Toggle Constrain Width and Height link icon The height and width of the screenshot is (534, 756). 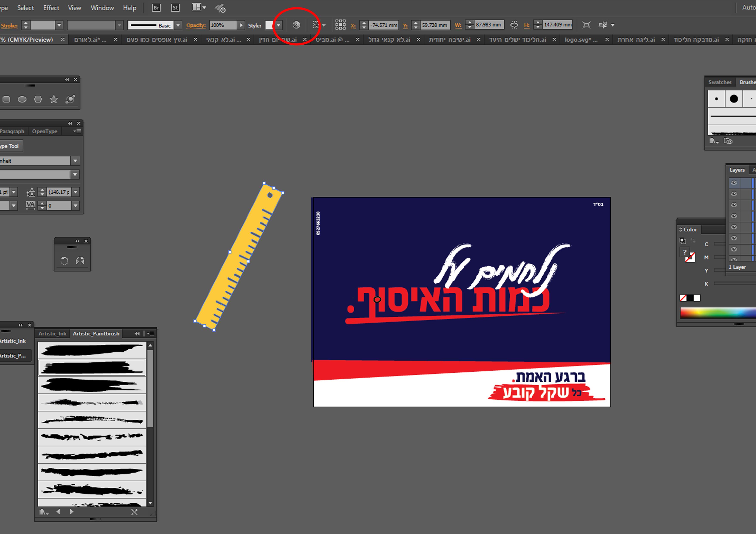[514, 25]
